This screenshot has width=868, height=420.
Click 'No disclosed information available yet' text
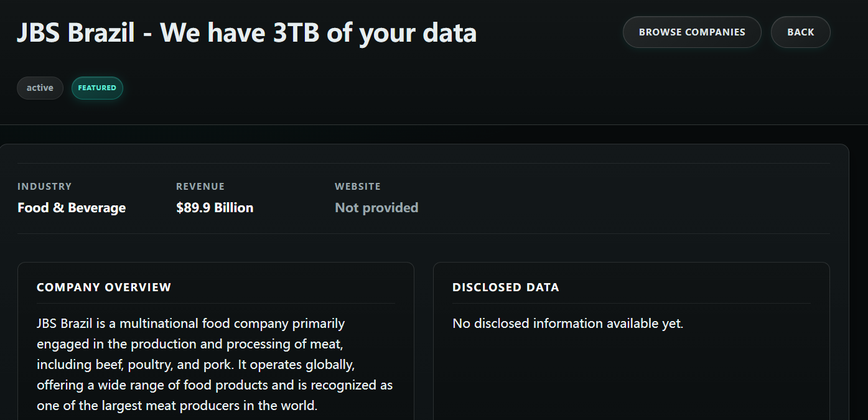click(x=567, y=324)
